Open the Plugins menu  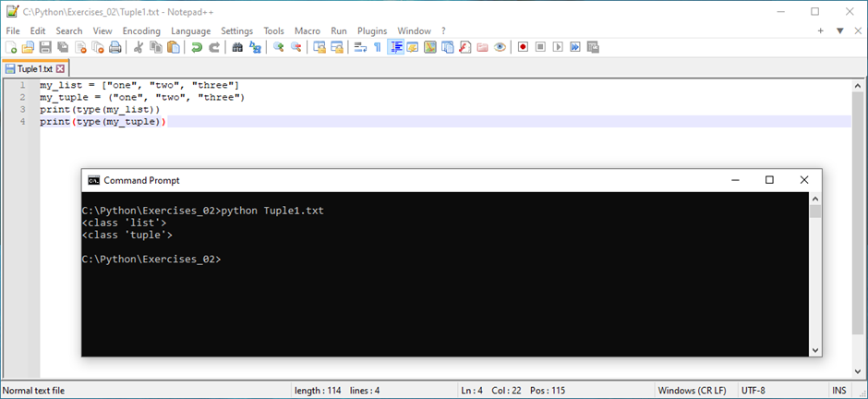pos(372,30)
